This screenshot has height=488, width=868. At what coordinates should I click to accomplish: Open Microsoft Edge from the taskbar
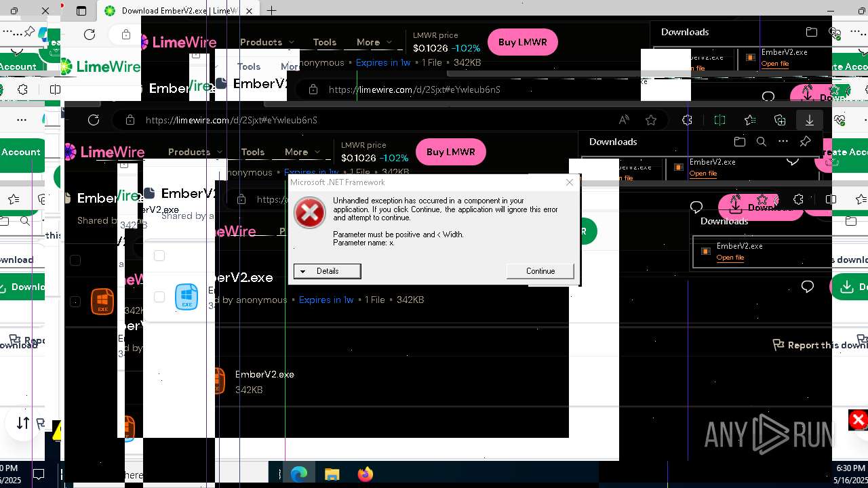pos(299,474)
